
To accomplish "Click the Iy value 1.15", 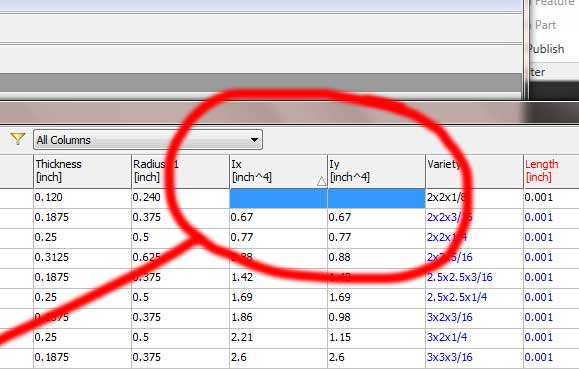I will [x=376, y=338].
